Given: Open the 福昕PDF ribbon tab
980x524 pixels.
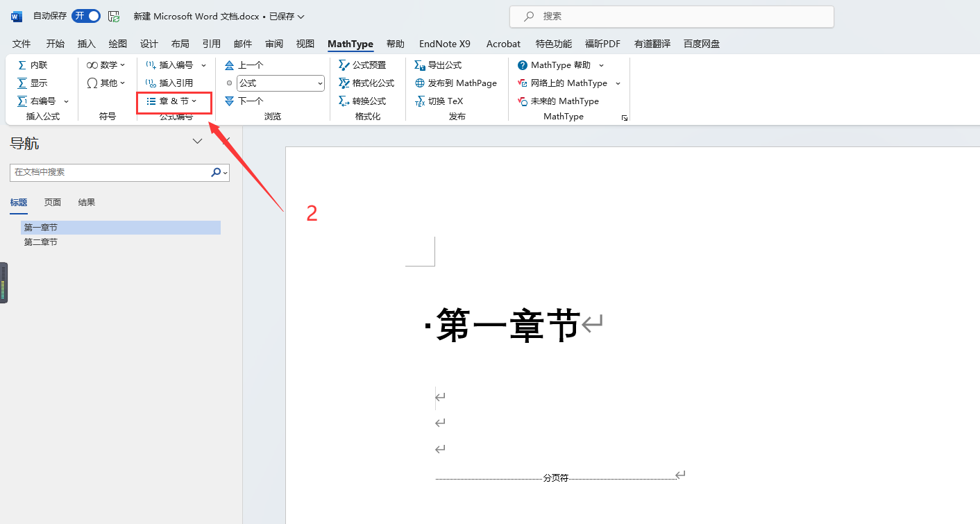Looking at the screenshot, I should pos(602,44).
